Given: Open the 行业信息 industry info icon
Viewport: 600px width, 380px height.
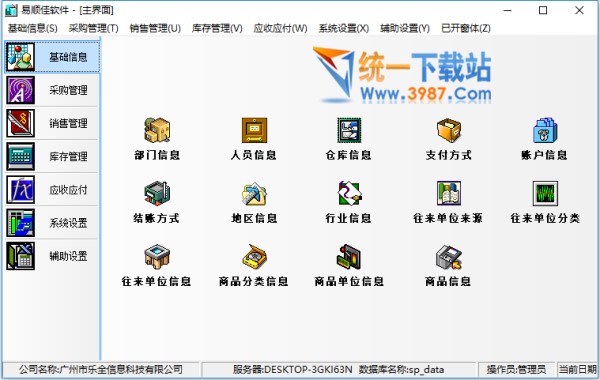Looking at the screenshot, I should click(x=349, y=193).
